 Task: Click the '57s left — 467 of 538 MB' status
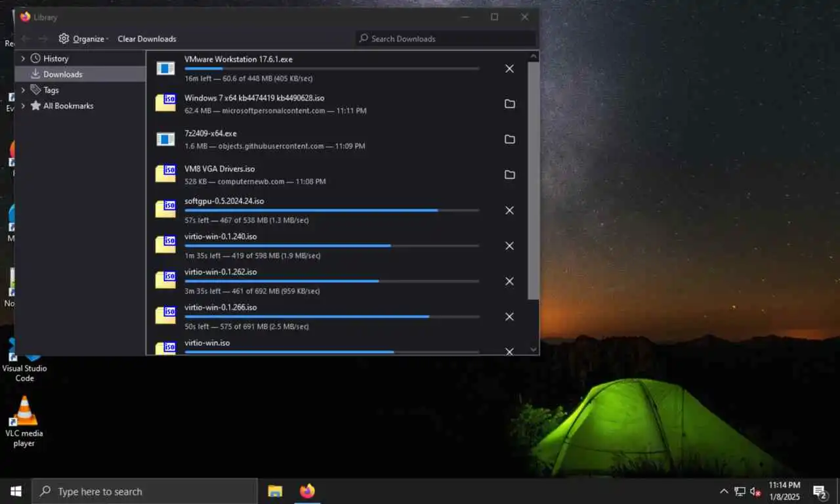247,220
